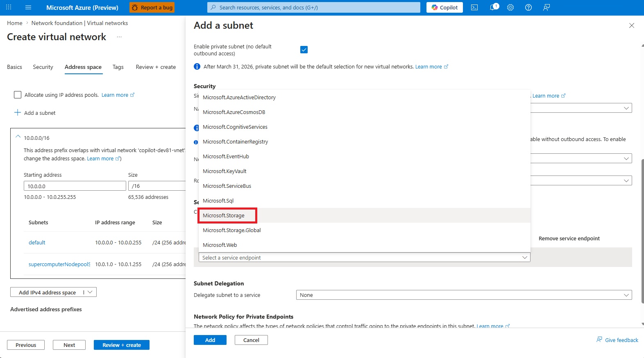Click the Add a subnet link text
The image size is (644, 358).
pyautogui.click(x=40, y=113)
